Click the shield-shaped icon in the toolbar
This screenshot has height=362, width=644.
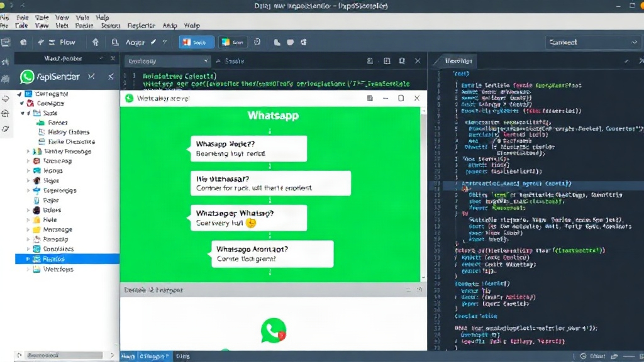tap(291, 42)
